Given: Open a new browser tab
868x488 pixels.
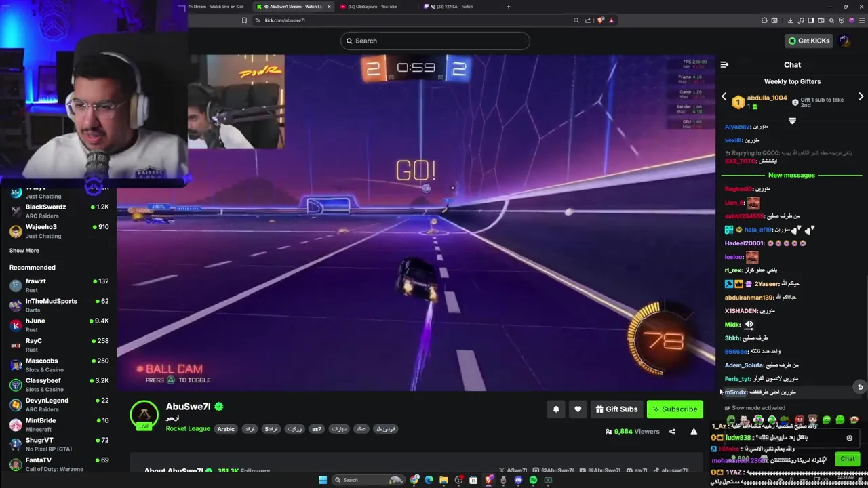Looking at the screenshot, I should tap(508, 7).
